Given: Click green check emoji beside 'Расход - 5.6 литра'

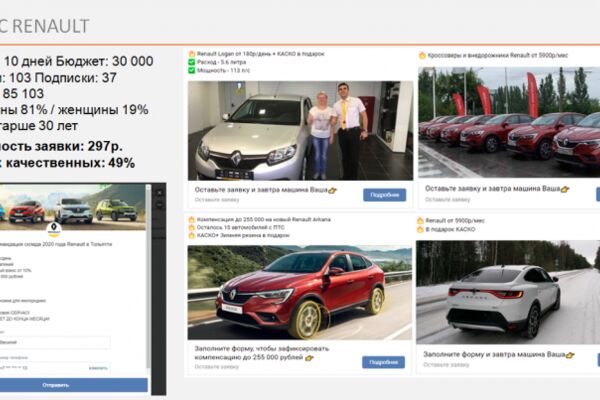Looking at the screenshot, I should point(192,62).
